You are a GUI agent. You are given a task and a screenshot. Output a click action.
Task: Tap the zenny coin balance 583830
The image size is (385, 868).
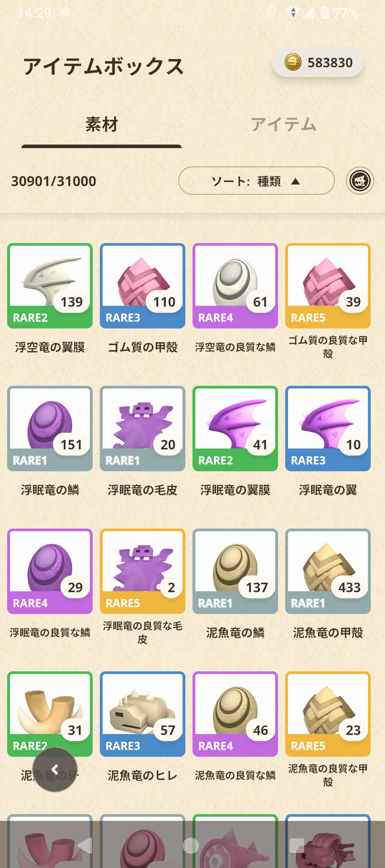pyautogui.click(x=318, y=62)
